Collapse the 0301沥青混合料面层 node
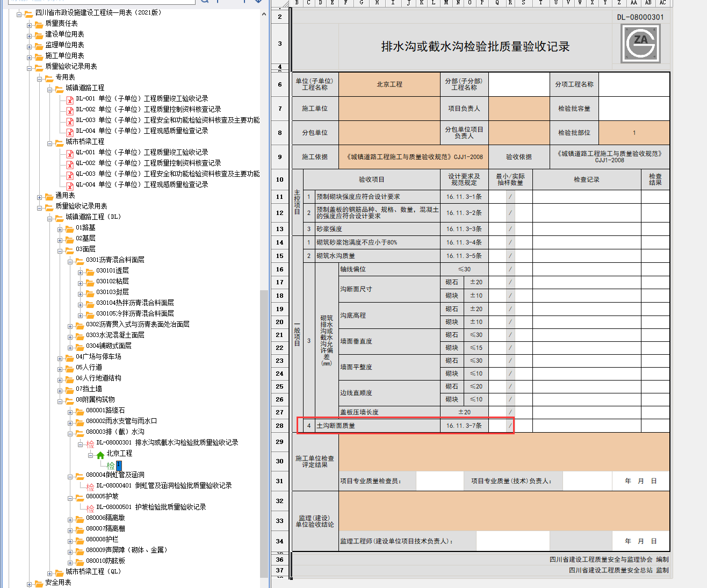Screen dimensions: 707x588 click(70, 261)
